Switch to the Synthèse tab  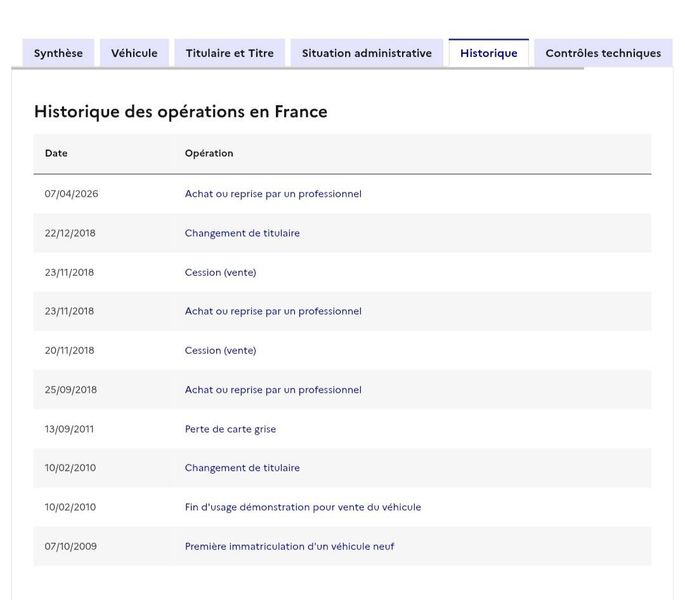[x=58, y=53]
